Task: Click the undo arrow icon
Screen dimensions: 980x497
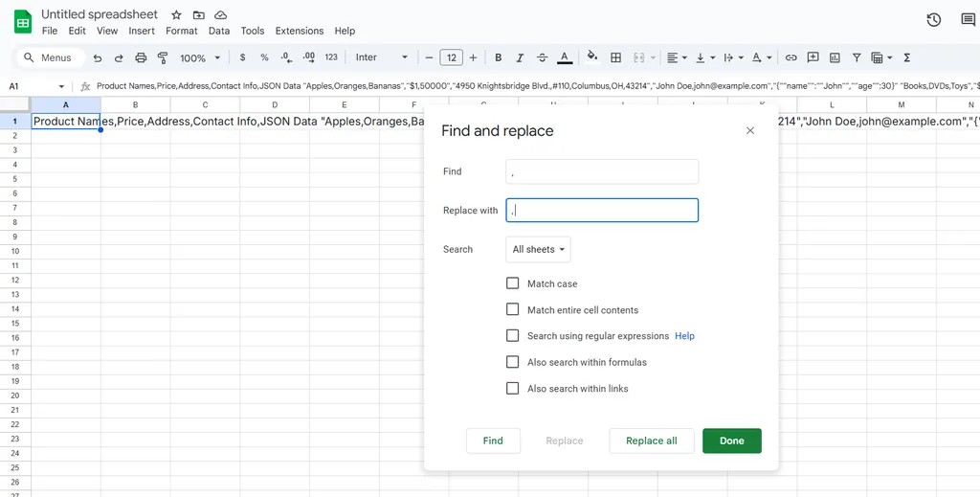Action: [x=98, y=57]
